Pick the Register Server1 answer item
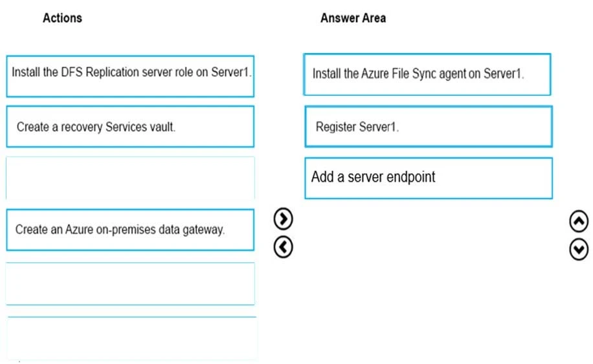This screenshot has height=364, width=593. [428, 127]
